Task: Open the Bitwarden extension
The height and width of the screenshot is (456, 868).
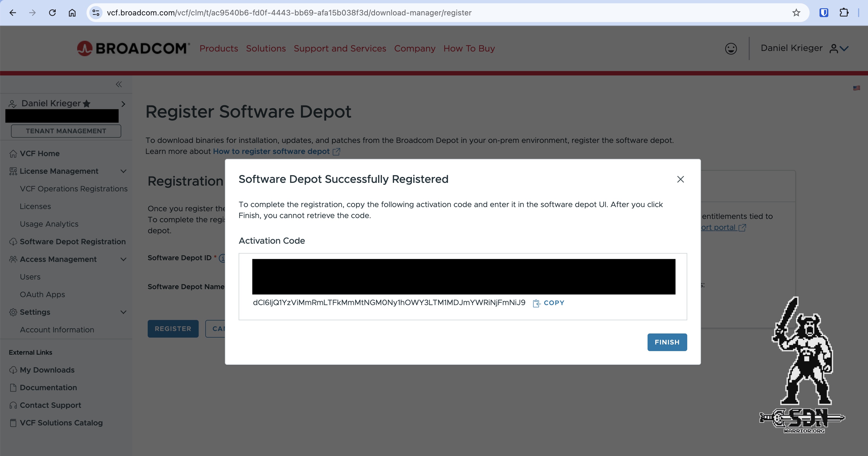Action: point(824,13)
